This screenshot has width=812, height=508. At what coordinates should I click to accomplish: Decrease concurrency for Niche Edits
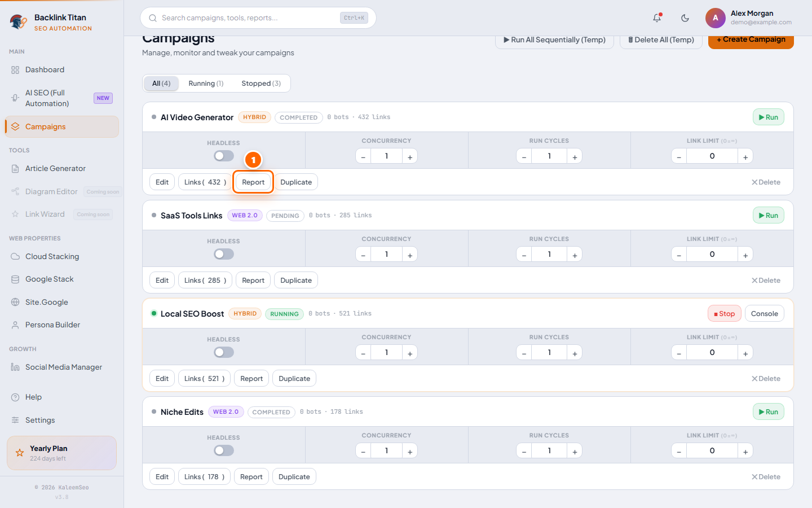coord(363,451)
